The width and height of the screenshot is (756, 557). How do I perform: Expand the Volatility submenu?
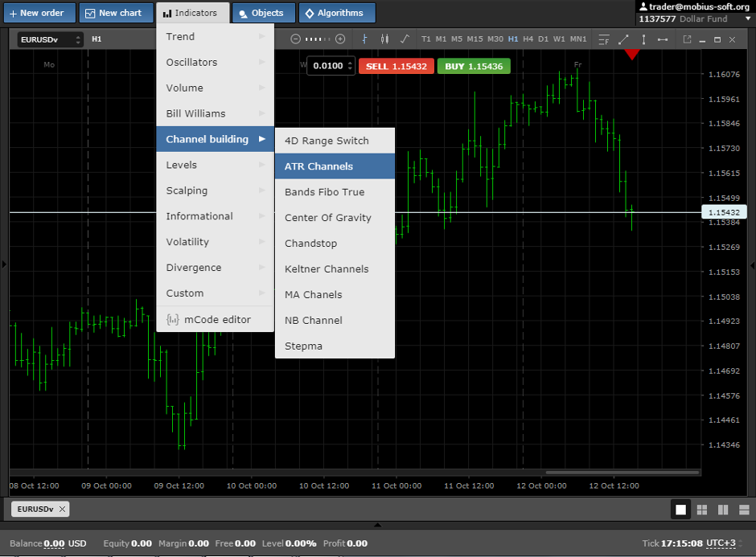tap(215, 242)
